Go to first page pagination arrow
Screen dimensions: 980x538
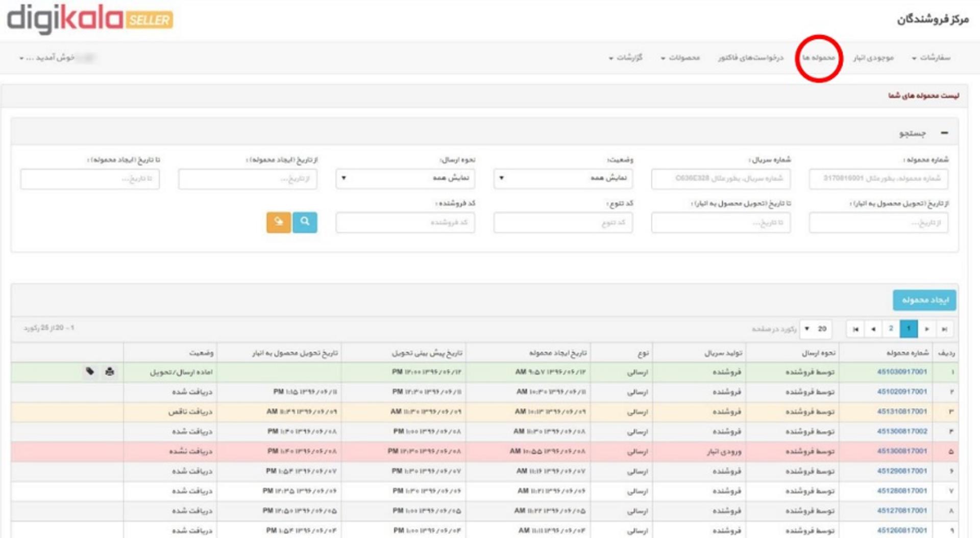coord(855,329)
